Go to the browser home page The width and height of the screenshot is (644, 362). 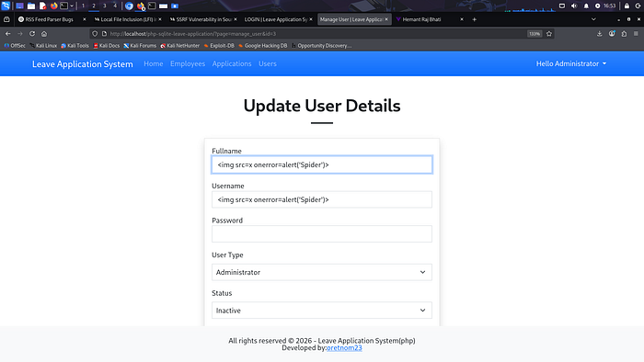coord(44,34)
